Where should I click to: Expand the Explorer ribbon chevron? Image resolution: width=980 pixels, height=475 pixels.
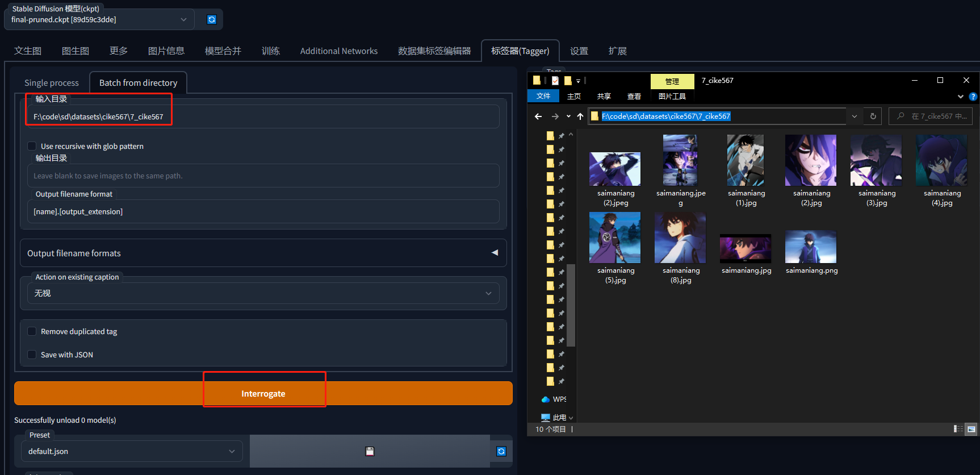(x=961, y=97)
